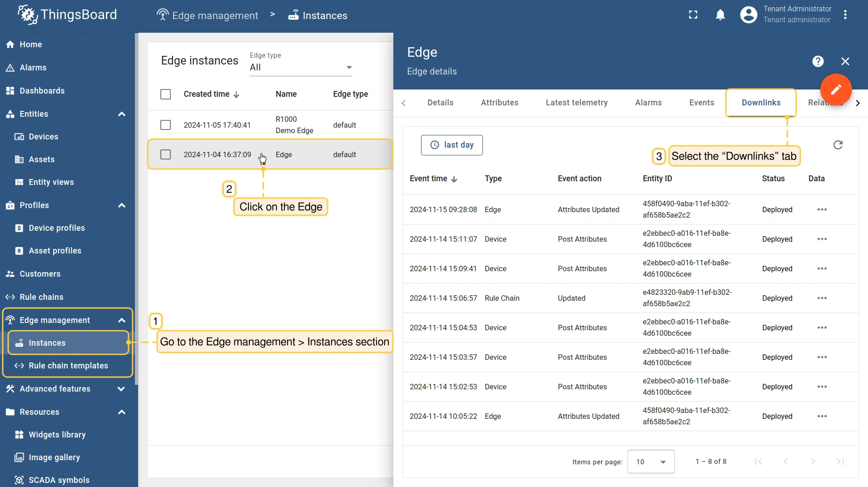Screen dimensions: 868x487
Task: Click the orange edit pencil button
Action: 836,89
